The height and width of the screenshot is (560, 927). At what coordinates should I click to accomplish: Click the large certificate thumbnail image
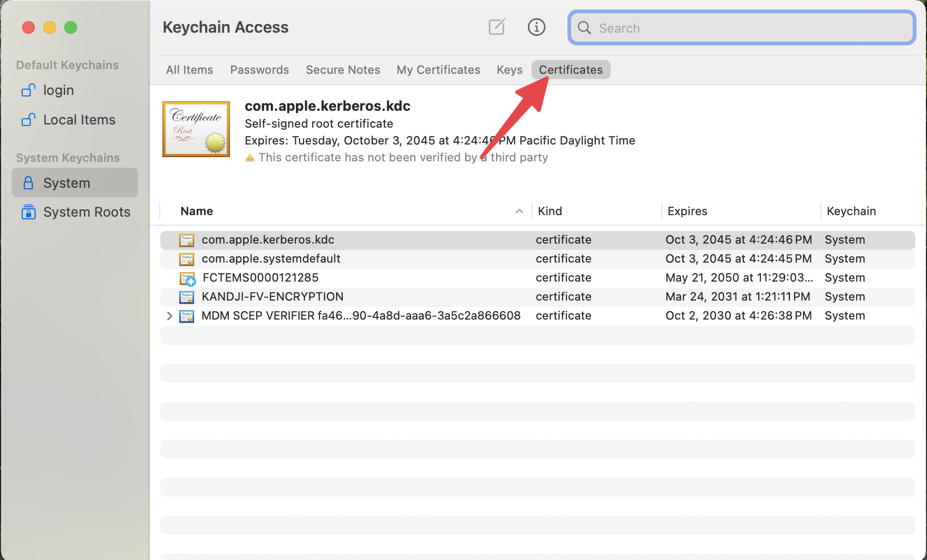coord(196,129)
